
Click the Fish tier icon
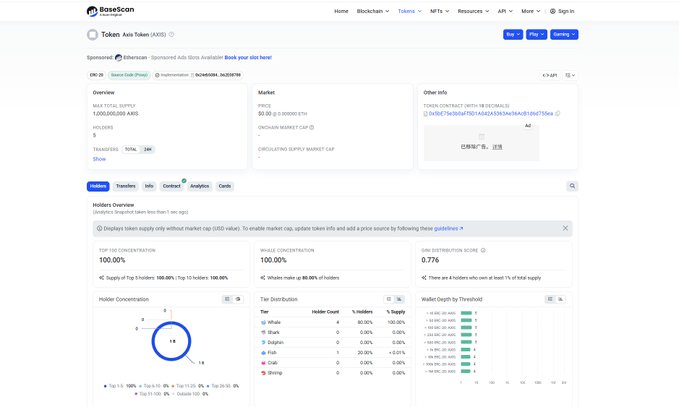(263, 353)
